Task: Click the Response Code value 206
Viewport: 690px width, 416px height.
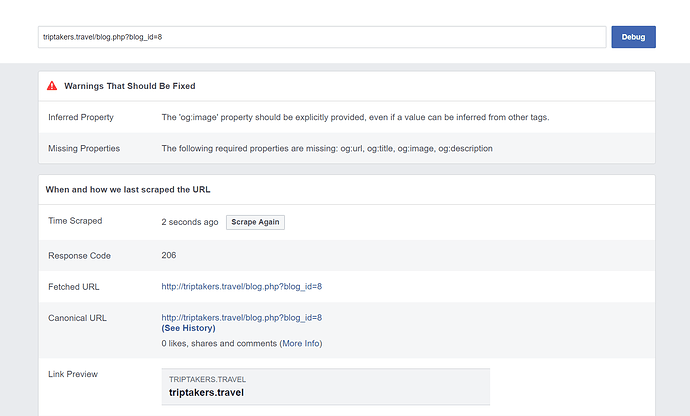Action: tap(169, 255)
